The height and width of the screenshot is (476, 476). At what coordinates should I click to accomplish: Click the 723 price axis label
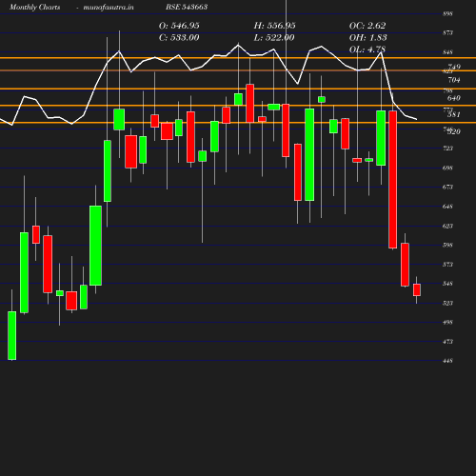[447, 149]
